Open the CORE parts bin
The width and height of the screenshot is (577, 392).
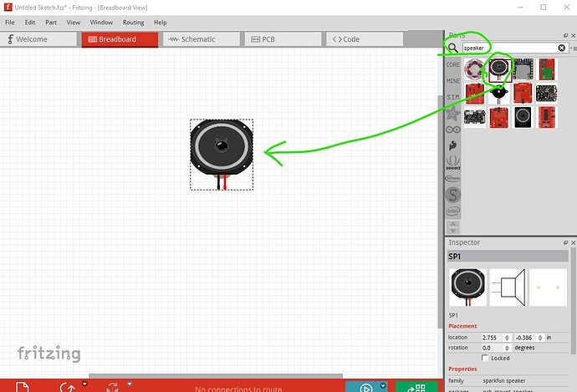(452, 64)
